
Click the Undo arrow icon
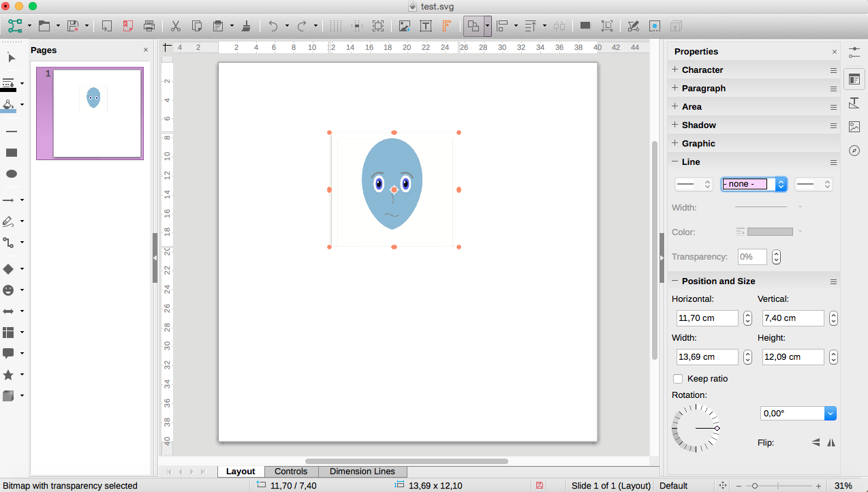[x=273, y=27]
